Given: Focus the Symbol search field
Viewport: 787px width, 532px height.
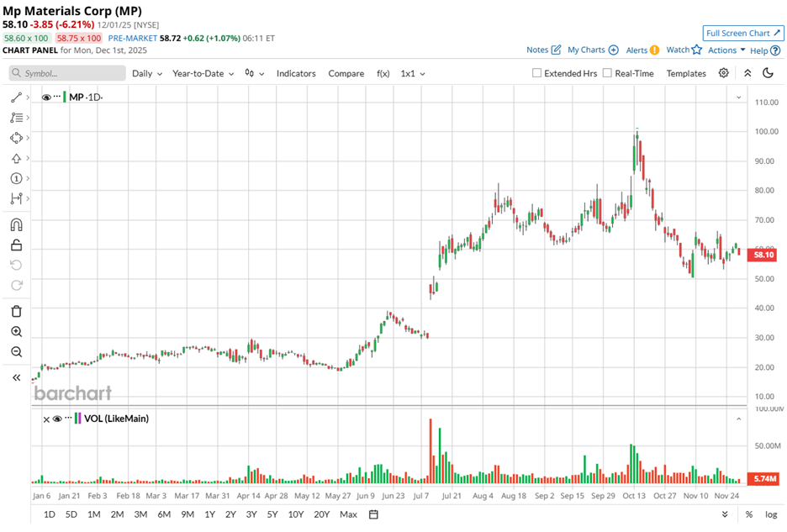Looking at the screenshot, I should [x=67, y=73].
